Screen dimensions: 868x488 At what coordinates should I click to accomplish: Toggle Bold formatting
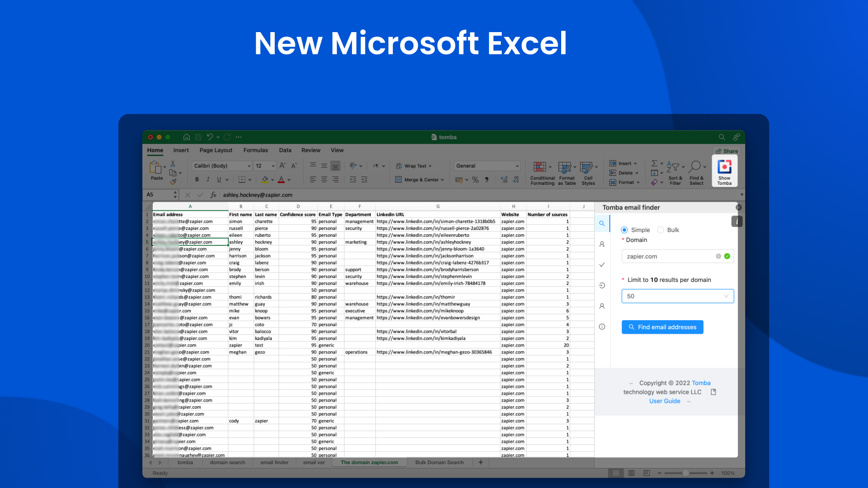point(197,180)
